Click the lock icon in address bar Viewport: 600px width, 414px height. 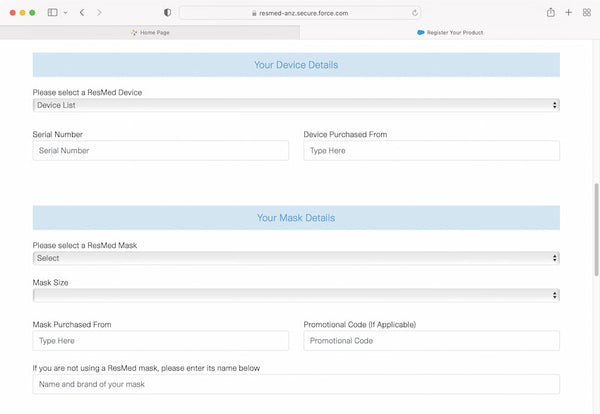tap(254, 13)
